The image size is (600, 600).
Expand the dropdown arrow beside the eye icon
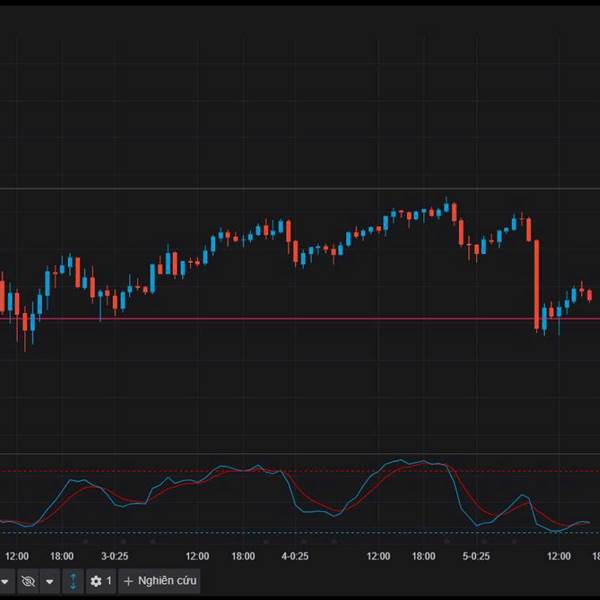pos(50,581)
